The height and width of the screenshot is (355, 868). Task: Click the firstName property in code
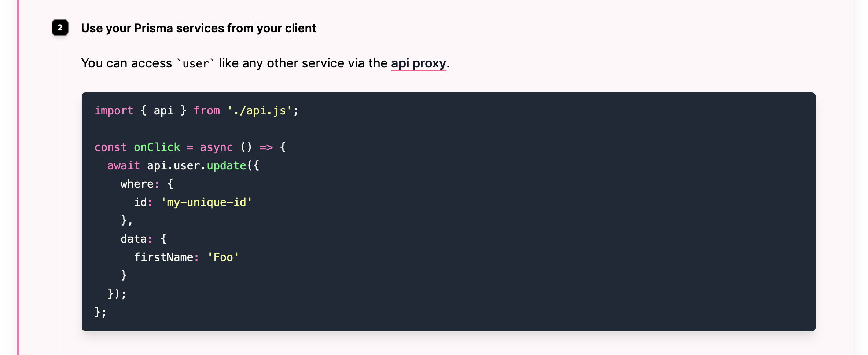[x=163, y=257]
